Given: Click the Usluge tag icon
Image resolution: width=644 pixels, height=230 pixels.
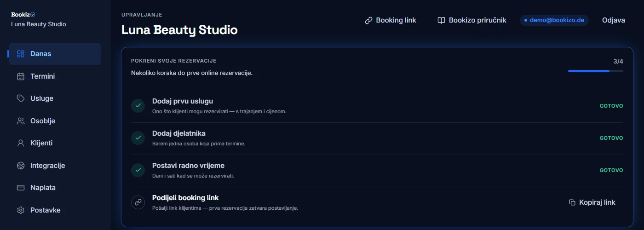Looking at the screenshot, I should tap(20, 98).
